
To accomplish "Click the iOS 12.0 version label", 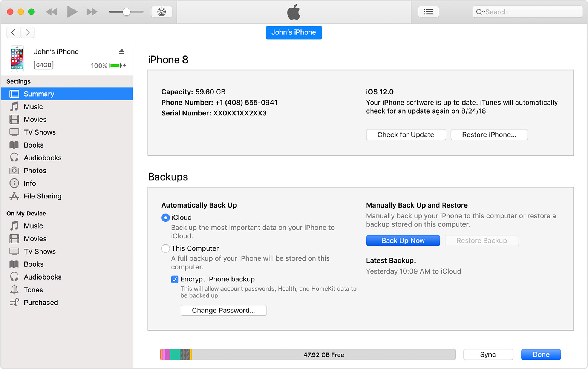I will (380, 92).
